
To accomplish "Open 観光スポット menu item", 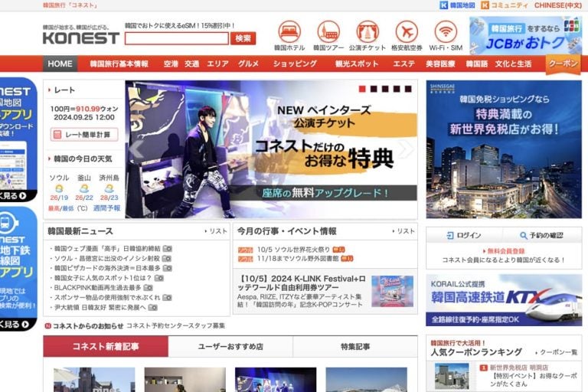I will coord(357,64).
